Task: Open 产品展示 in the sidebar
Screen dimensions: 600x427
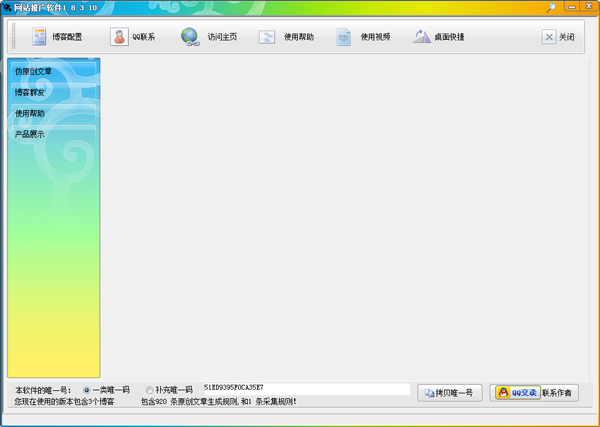Action: [x=54, y=134]
